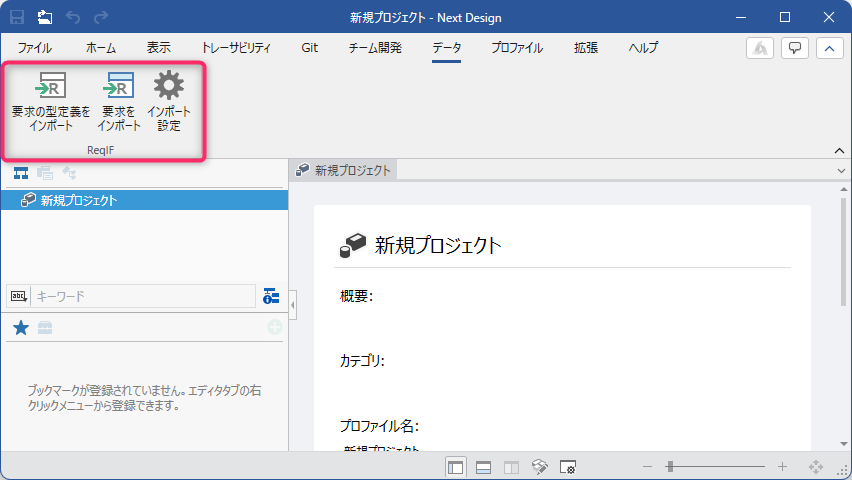This screenshot has height=480, width=852.
Task: Switch to the 表示 ribbon tab
Action: pyautogui.click(x=159, y=48)
